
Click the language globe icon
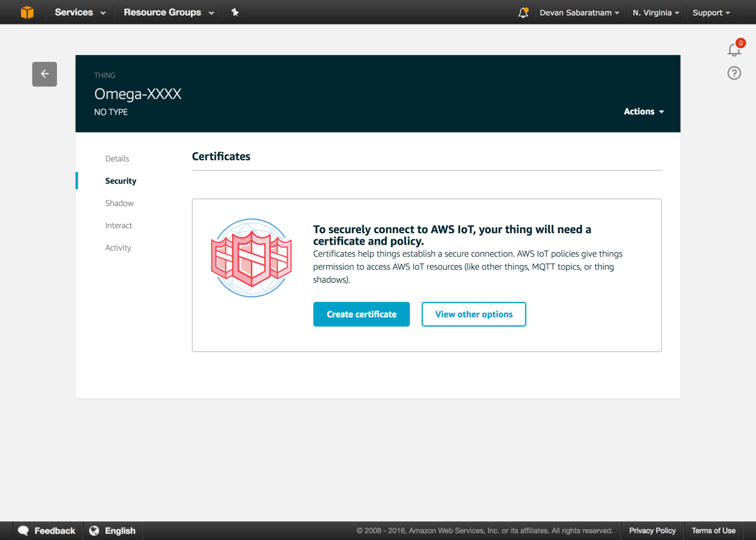(x=94, y=530)
